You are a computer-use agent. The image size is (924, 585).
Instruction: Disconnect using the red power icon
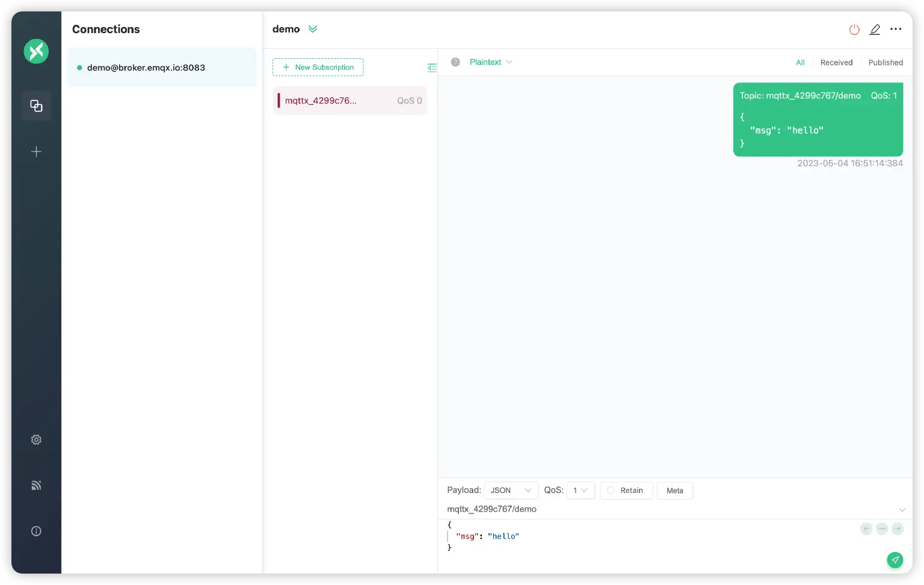(854, 29)
